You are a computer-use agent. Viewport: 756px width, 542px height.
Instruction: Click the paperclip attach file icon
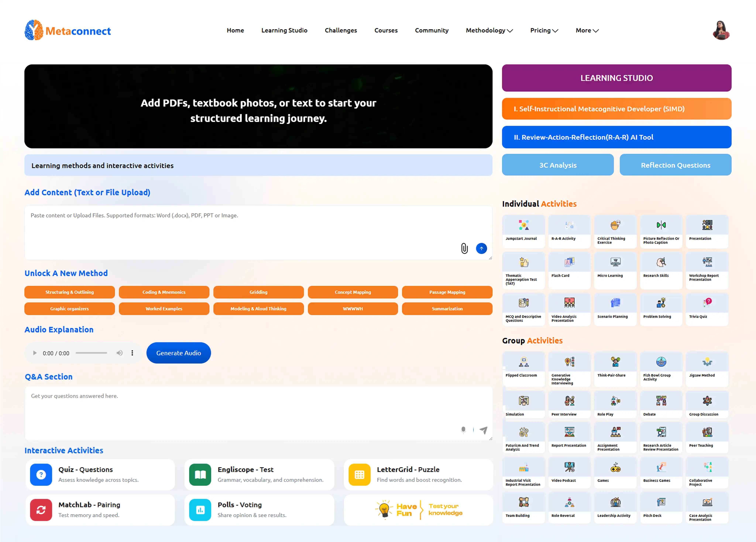tap(464, 248)
